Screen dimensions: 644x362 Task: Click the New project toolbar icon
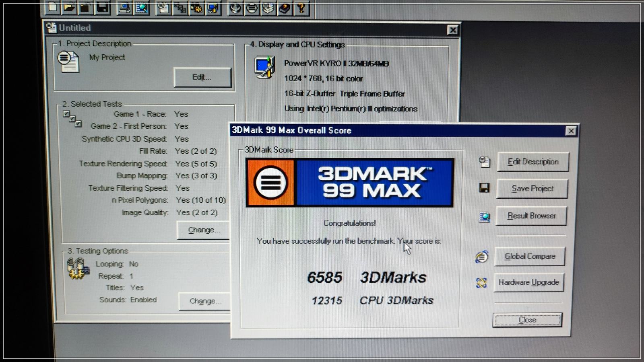pos(53,7)
